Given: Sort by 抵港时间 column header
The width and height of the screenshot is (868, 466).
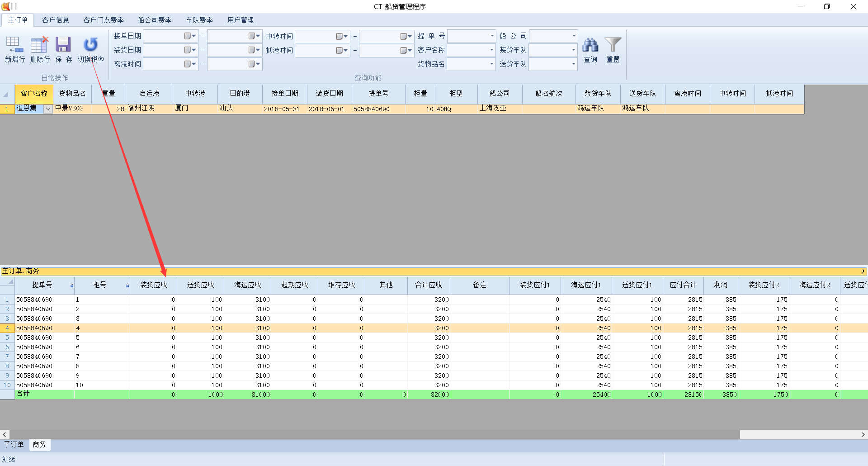Looking at the screenshot, I should (x=779, y=94).
